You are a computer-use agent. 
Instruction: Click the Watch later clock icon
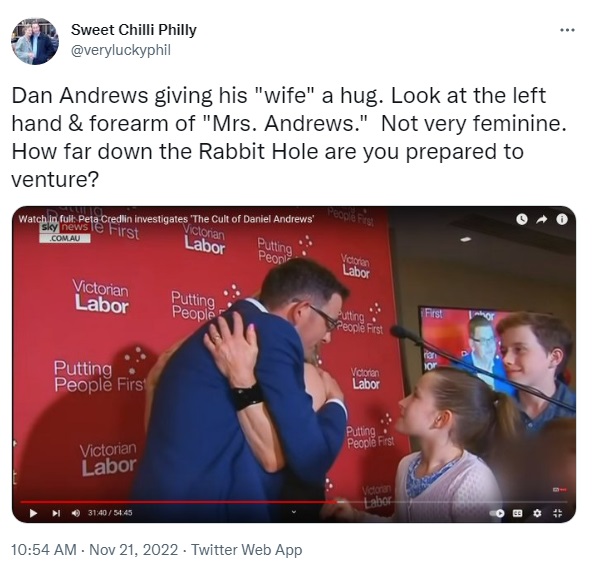(522, 219)
